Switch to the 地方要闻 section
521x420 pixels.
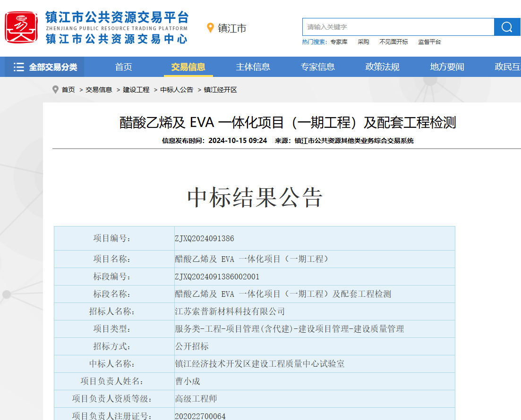point(447,67)
